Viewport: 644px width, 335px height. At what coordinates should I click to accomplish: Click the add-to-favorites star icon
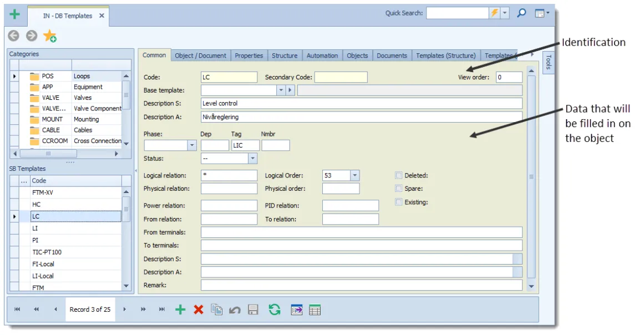point(50,36)
